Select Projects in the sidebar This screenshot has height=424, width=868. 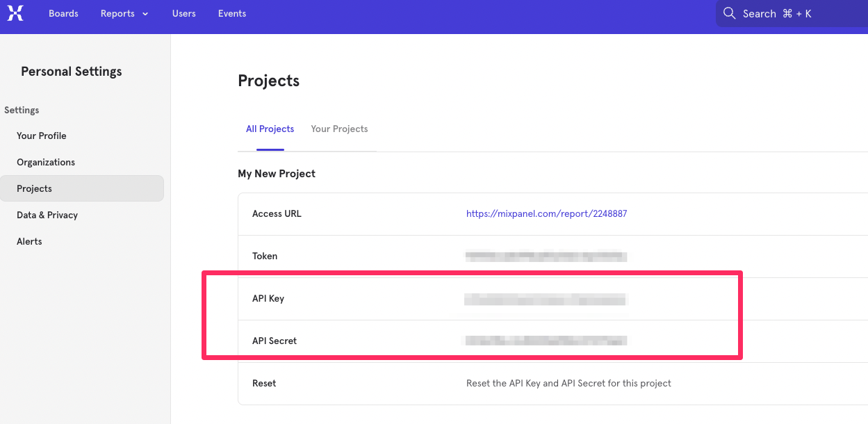click(82, 188)
